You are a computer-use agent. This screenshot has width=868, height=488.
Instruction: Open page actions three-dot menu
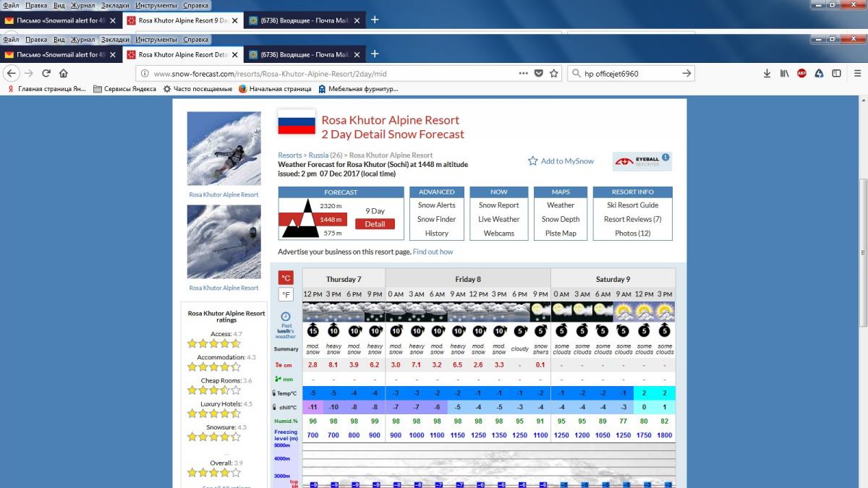tap(524, 73)
